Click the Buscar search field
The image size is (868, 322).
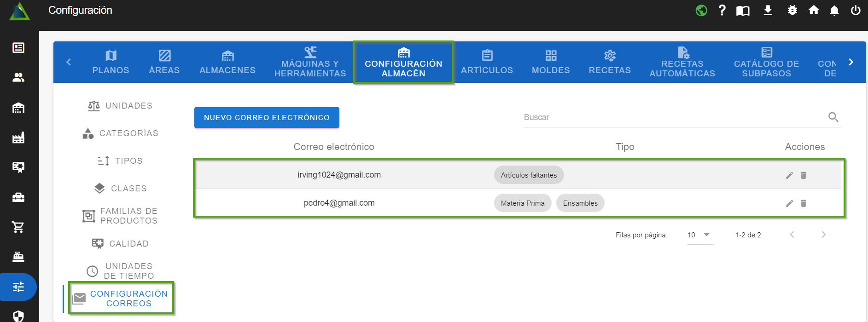[x=672, y=117]
